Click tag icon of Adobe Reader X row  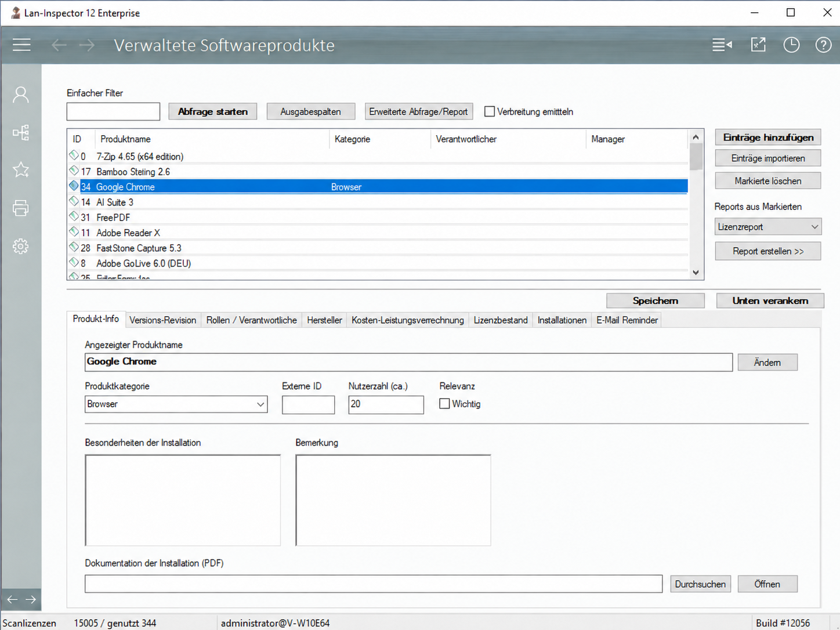(74, 231)
